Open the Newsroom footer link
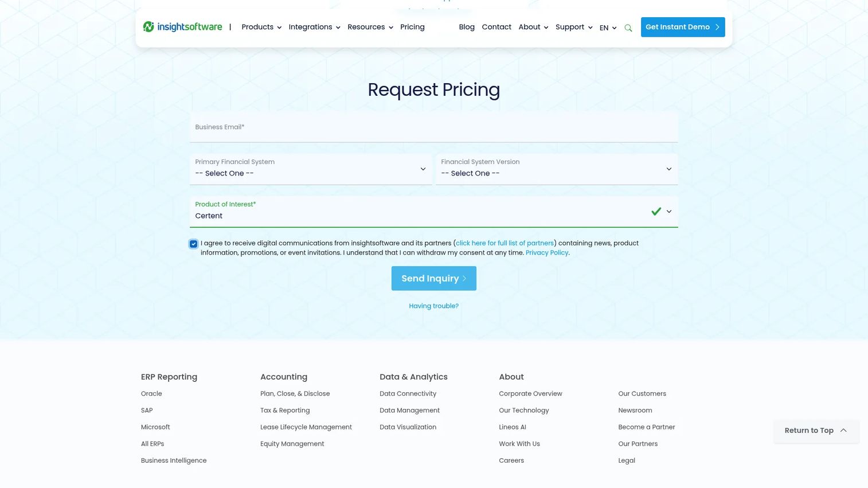The image size is (868, 488). pos(635,410)
